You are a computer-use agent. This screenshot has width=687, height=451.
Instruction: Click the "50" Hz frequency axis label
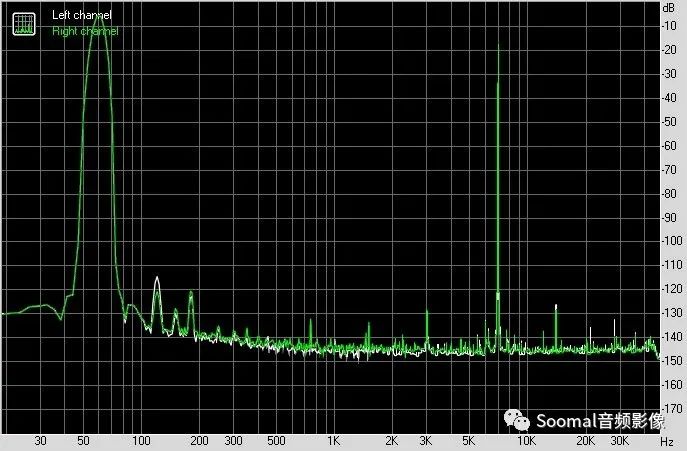pyautogui.click(x=83, y=440)
